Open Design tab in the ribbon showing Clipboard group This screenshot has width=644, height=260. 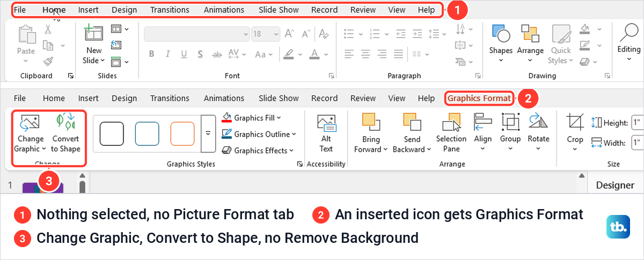point(125,10)
